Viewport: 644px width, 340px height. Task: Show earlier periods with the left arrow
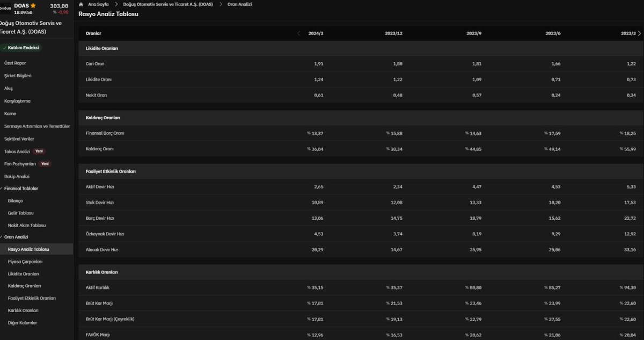pos(299,33)
